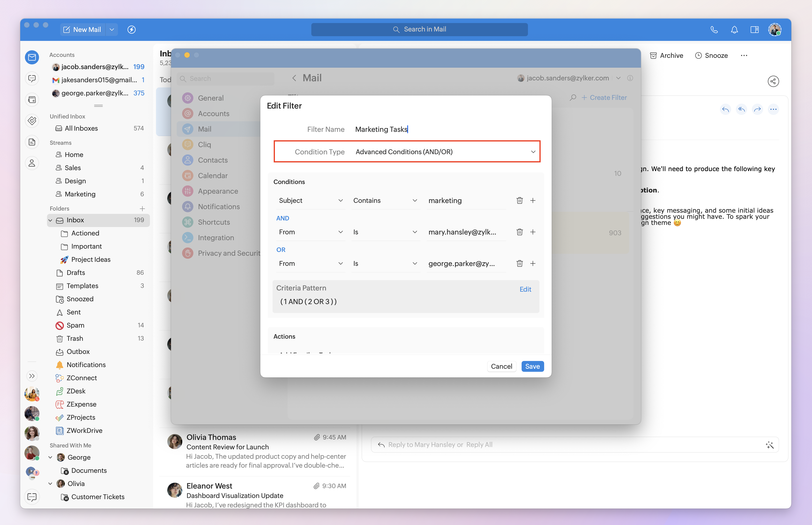This screenshot has height=525, width=812.
Task: Select the Marketing stream
Action: point(80,194)
